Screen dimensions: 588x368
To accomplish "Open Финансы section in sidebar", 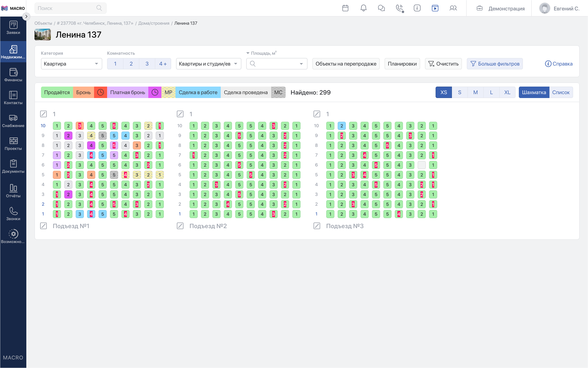I will (x=13, y=75).
